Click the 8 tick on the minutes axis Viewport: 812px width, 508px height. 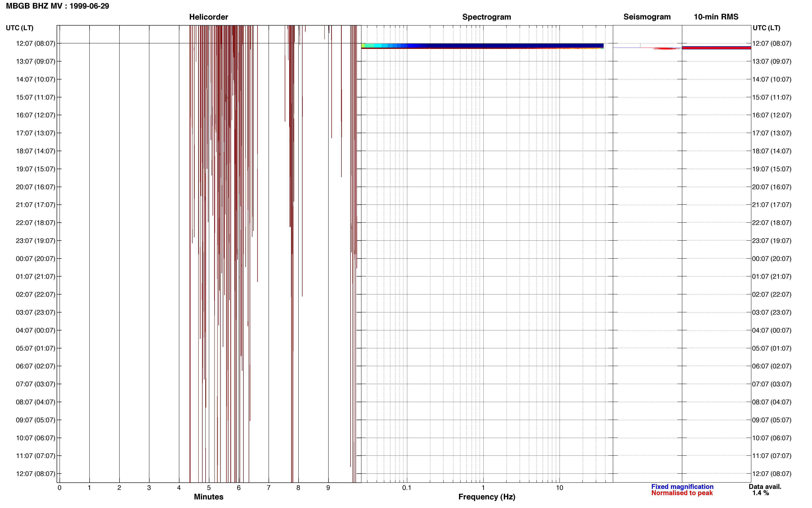298,487
